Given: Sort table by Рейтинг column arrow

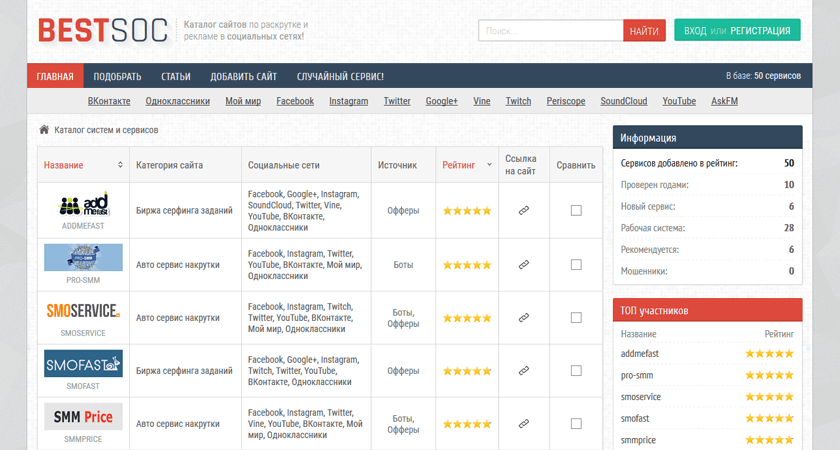Looking at the screenshot, I should pos(489,165).
